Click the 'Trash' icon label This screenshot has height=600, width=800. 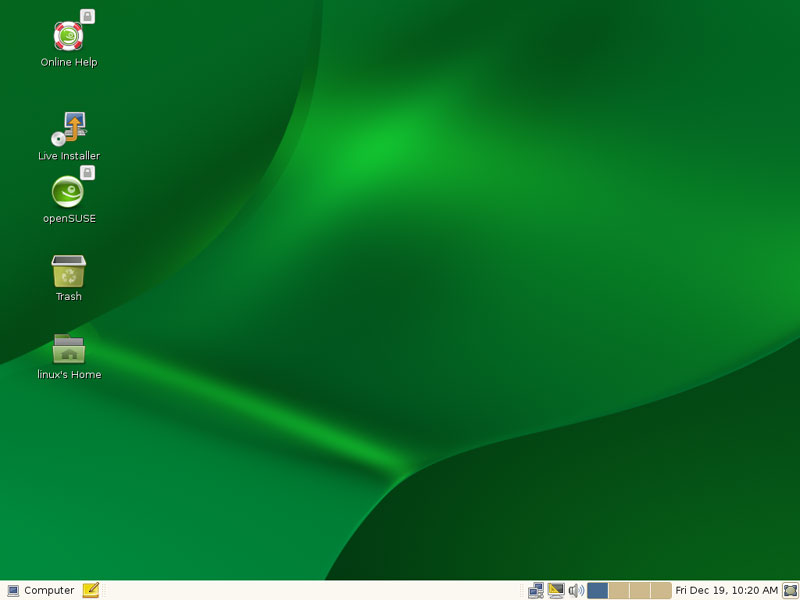(x=69, y=296)
